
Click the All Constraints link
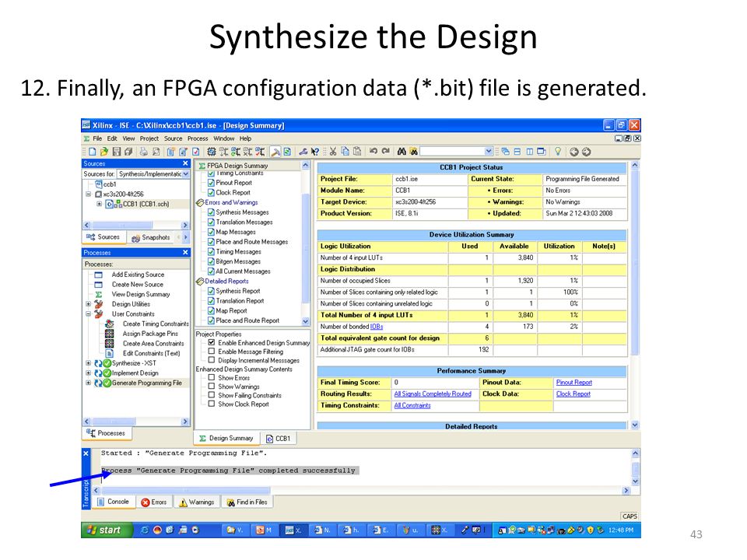click(412, 405)
